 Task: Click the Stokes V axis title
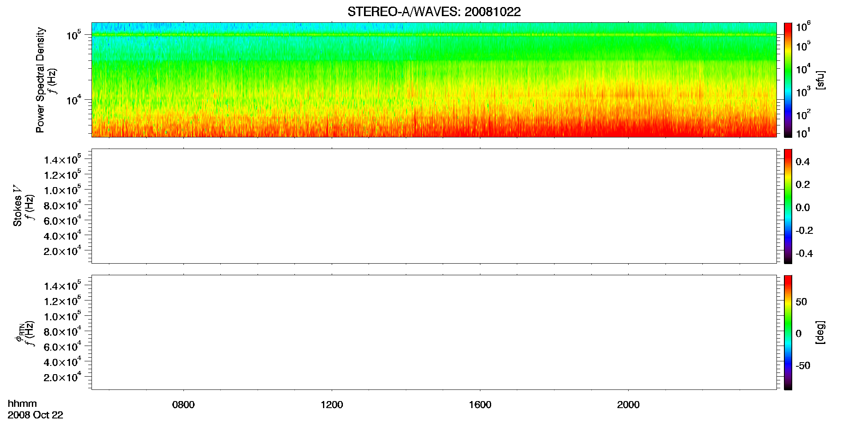tap(17, 206)
